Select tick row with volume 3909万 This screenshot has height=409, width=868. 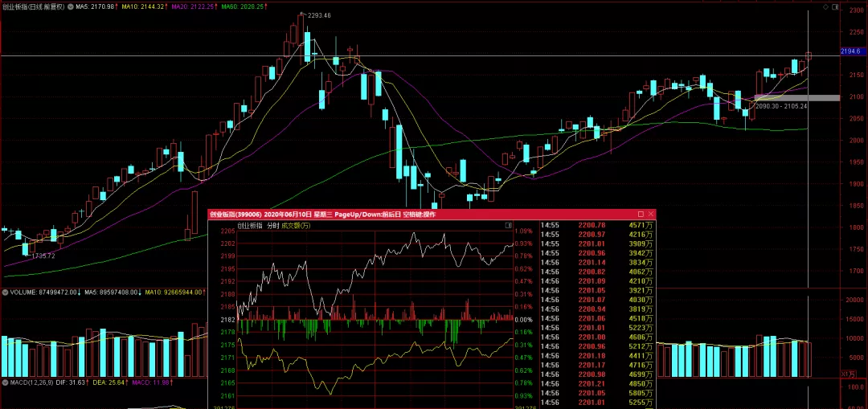[x=597, y=243]
